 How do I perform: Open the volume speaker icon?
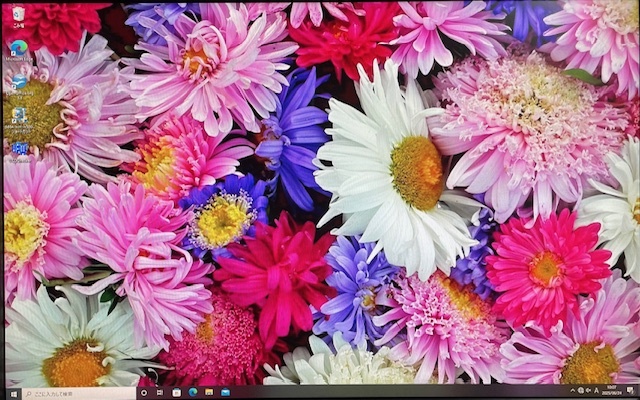[589, 391]
